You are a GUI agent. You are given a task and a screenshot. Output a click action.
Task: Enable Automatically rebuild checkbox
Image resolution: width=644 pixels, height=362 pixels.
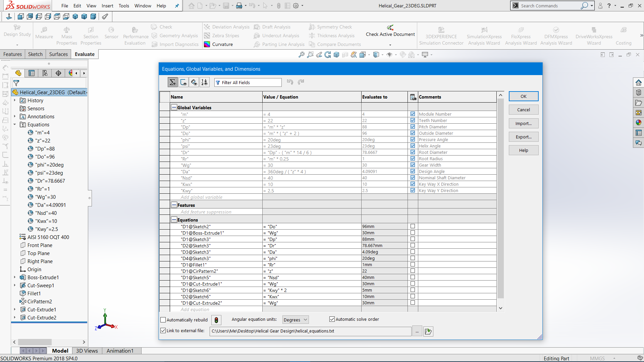click(163, 320)
